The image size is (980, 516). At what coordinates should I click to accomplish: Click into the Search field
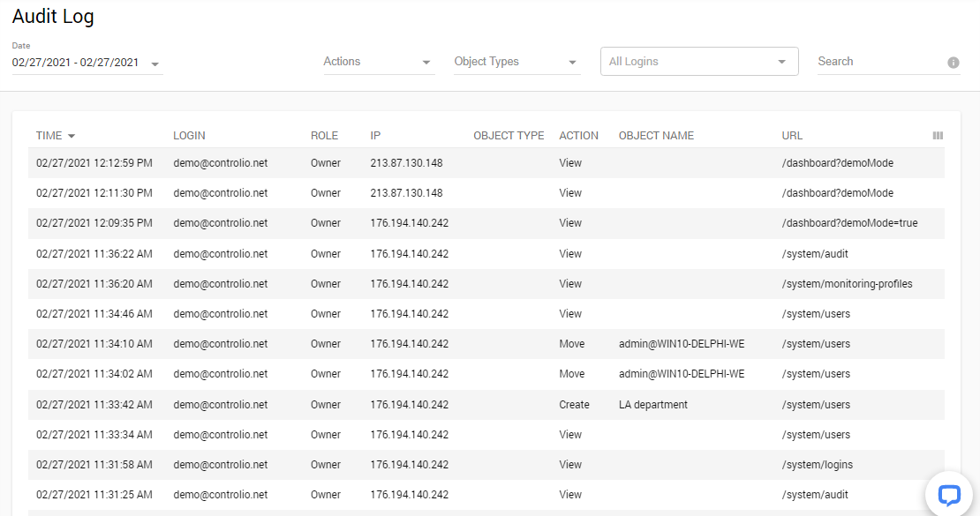878,62
